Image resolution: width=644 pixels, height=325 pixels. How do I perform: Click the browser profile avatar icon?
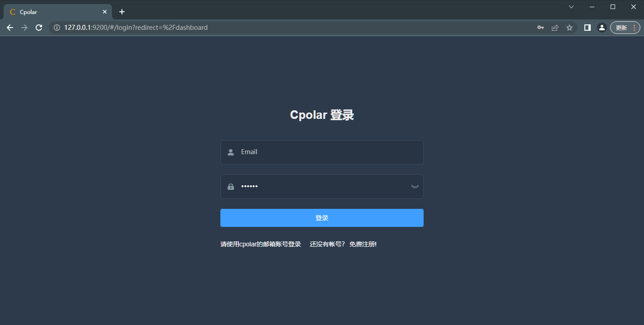[x=602, y=28]
